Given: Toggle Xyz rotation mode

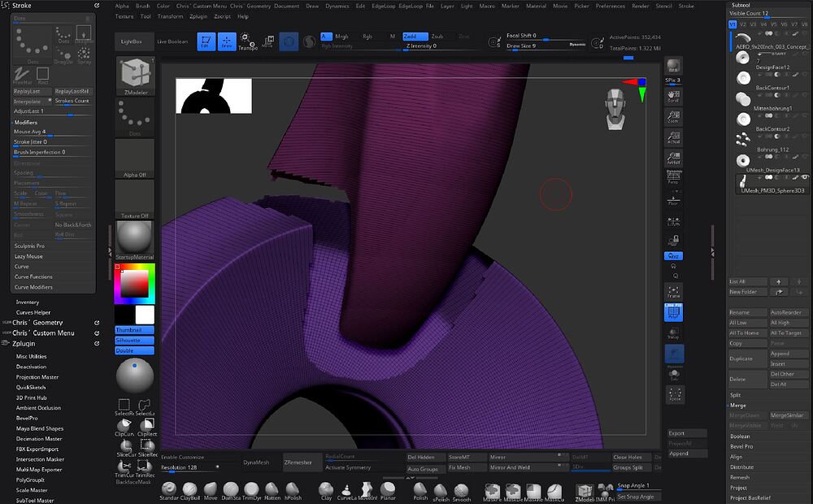Looking at the screenshot, I should (673, 256).
